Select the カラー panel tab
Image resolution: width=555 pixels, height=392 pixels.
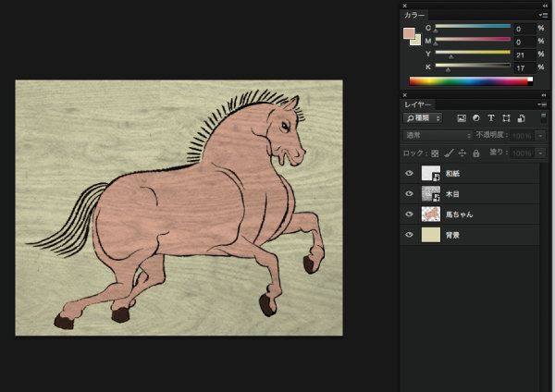click(415, 16)
